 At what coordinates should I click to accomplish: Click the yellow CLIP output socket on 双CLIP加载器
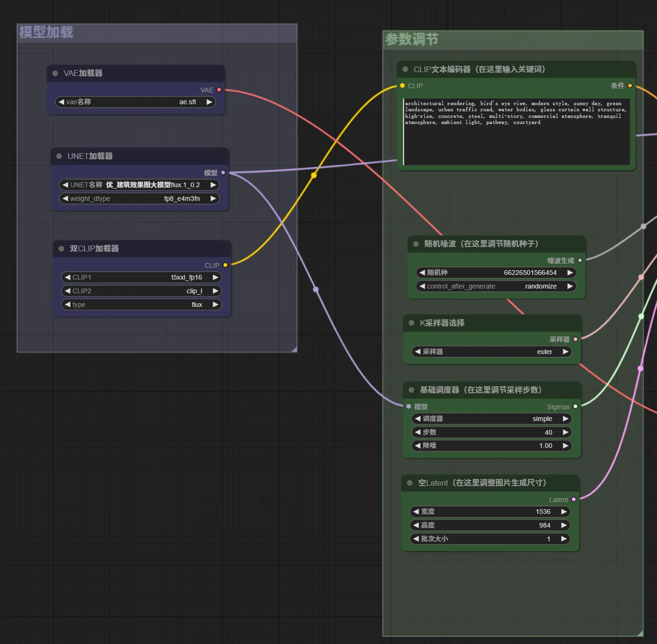[x=225, y=265]
